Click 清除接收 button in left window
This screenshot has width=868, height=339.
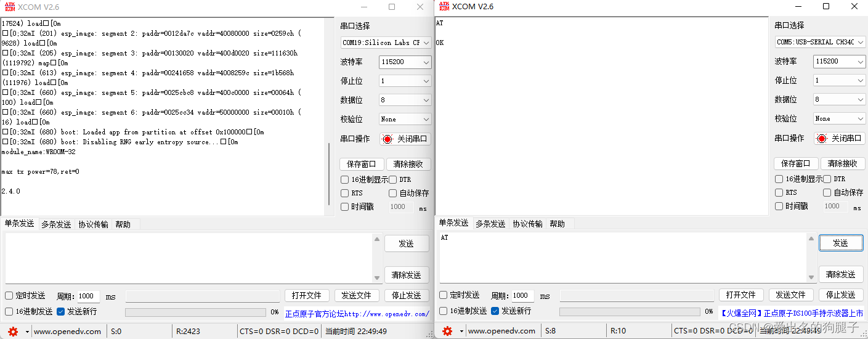click(x=408, y=165)
